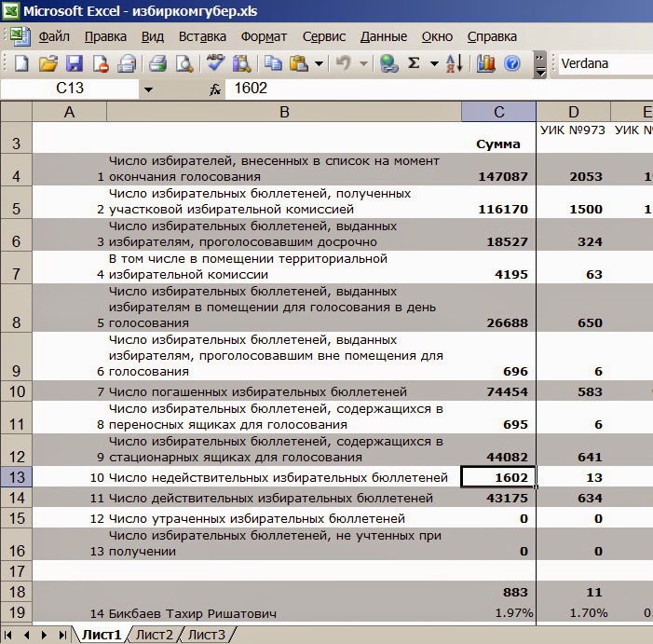Switch to the Лист3 sheet tab

[206, 635]
